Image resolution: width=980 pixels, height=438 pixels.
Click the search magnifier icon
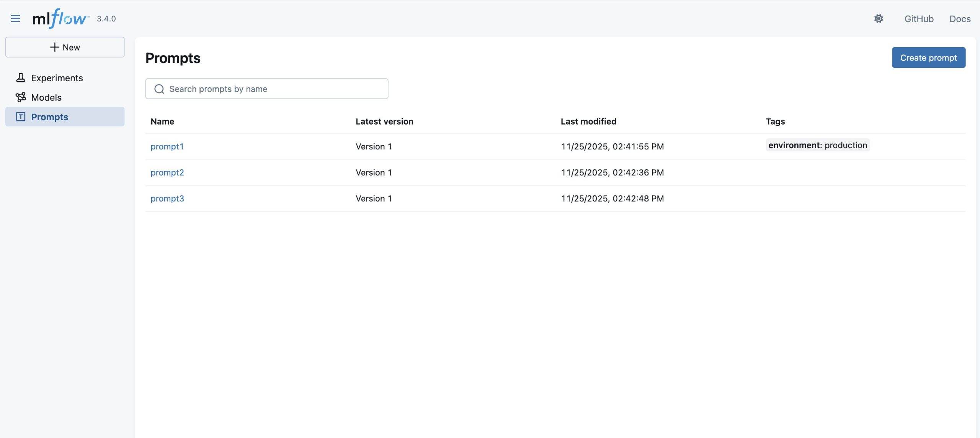(x=159, y=89)
